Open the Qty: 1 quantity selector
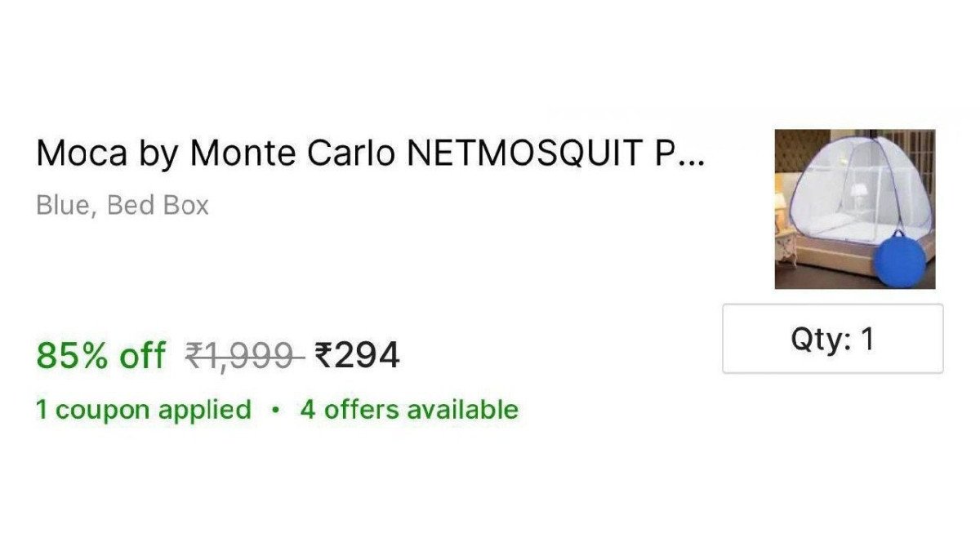 click(832, 339)
